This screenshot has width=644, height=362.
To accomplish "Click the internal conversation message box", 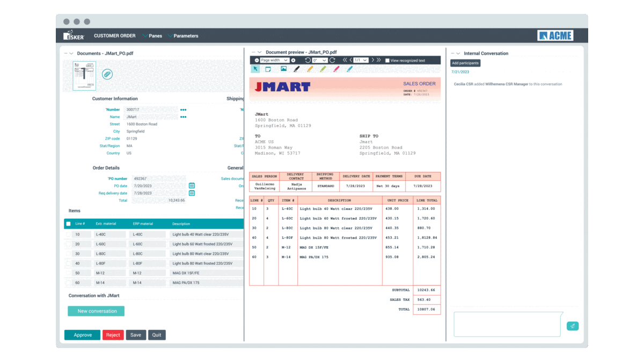I will (508, 324).
